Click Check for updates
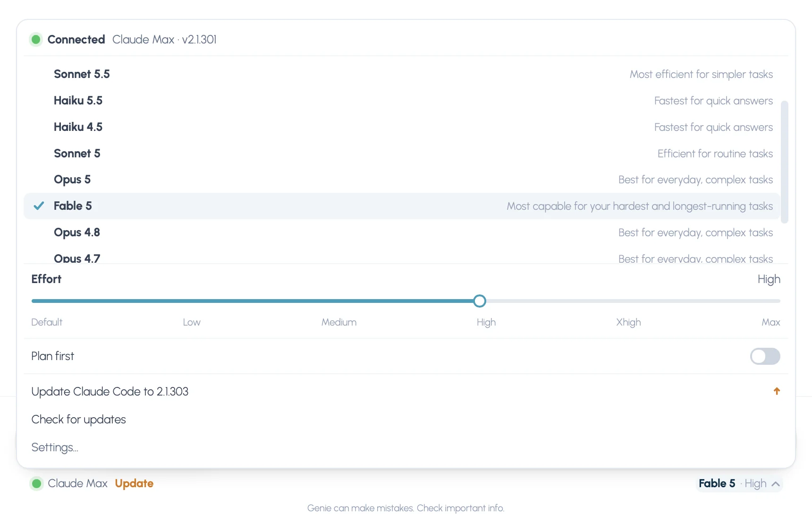 coord(406,420)
